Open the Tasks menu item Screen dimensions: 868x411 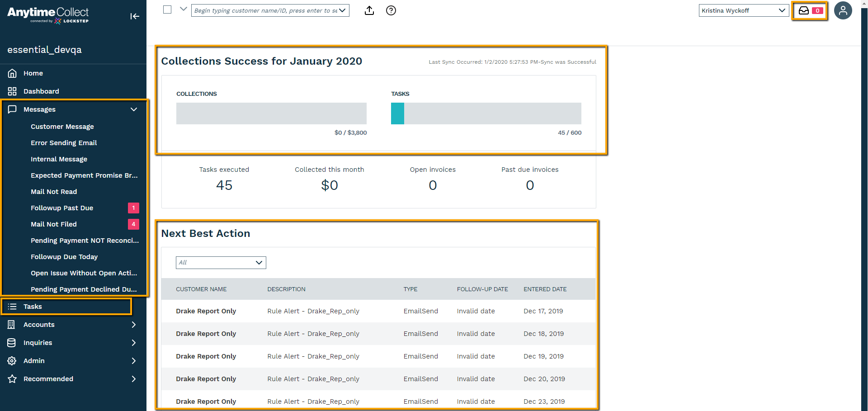[x=33, y=307]
